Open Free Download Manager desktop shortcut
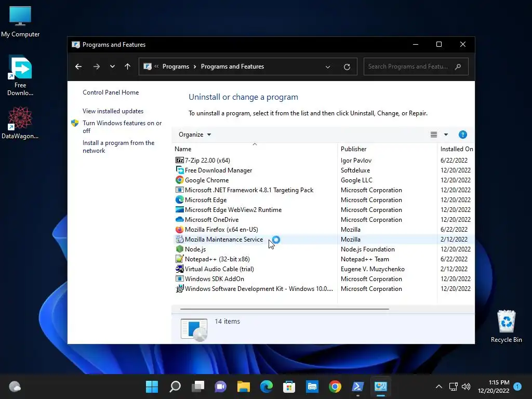The height and width of the screenshot is (399, 532). click(x=20, y=75)
